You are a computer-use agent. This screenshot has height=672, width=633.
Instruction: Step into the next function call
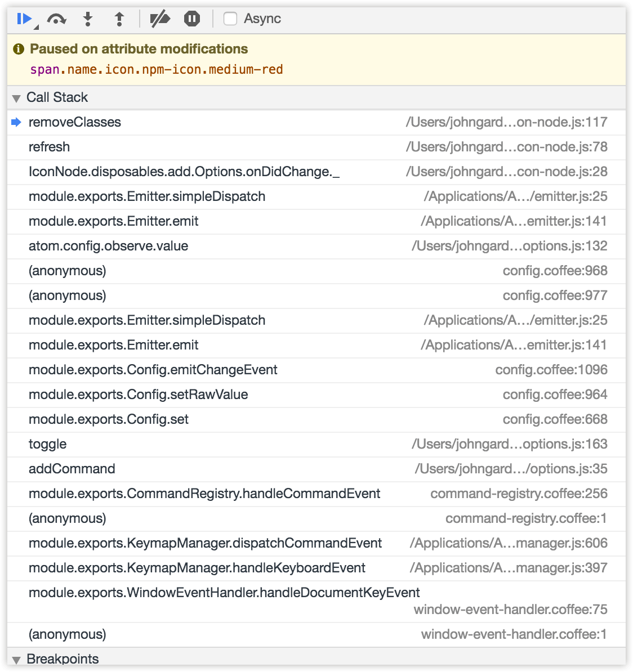click(x=88, y=18)
